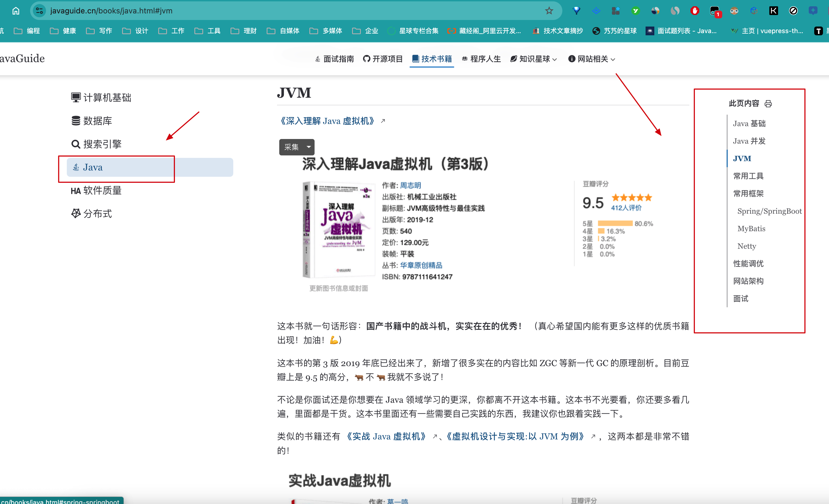Open 芳芳的星球 bookmark
Screen dimensions: 829x504
tap(615, 31)
